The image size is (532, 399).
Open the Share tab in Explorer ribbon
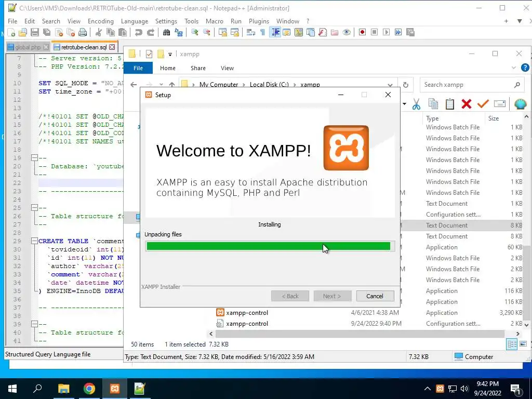(198, 68)
